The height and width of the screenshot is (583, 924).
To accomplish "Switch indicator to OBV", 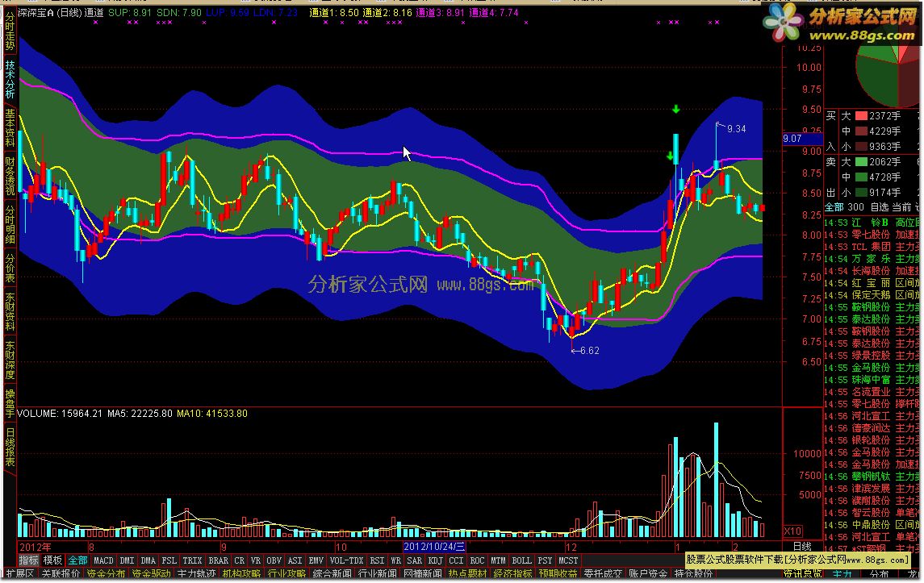I will coord(274,560).
